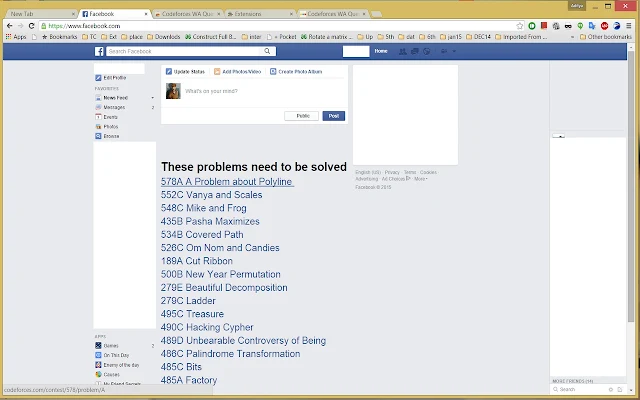640x400 pixels.
Task: Click Home in the Facebook top bar
Action: pyautogui.click(x=381, y=51)
